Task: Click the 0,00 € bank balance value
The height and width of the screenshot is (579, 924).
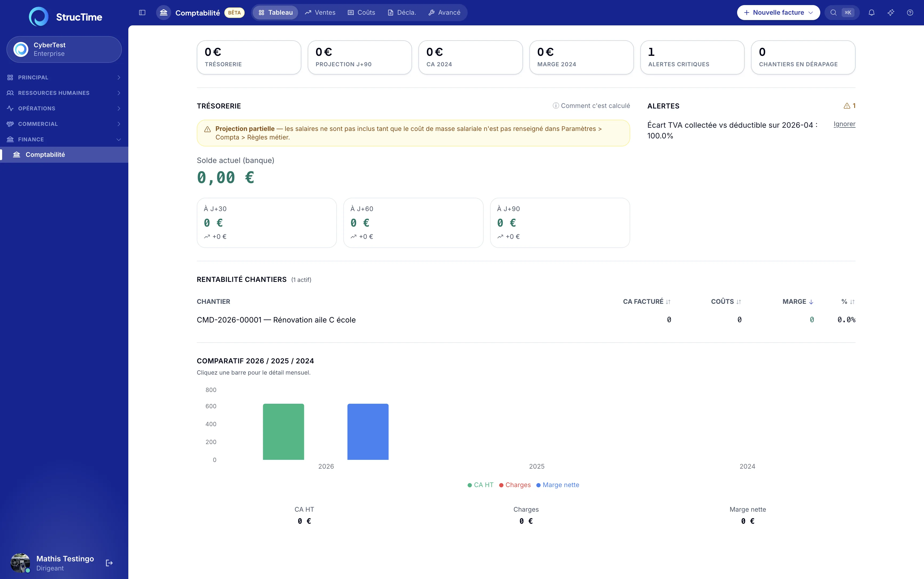Action: [x=226, y=178]
